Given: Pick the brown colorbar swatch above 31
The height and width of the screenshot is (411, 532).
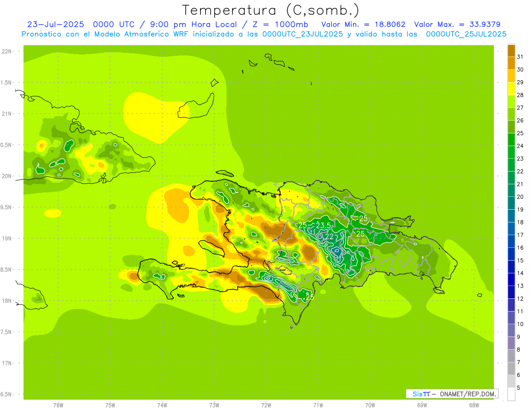Looking at the screenshot, I should 511,50.
